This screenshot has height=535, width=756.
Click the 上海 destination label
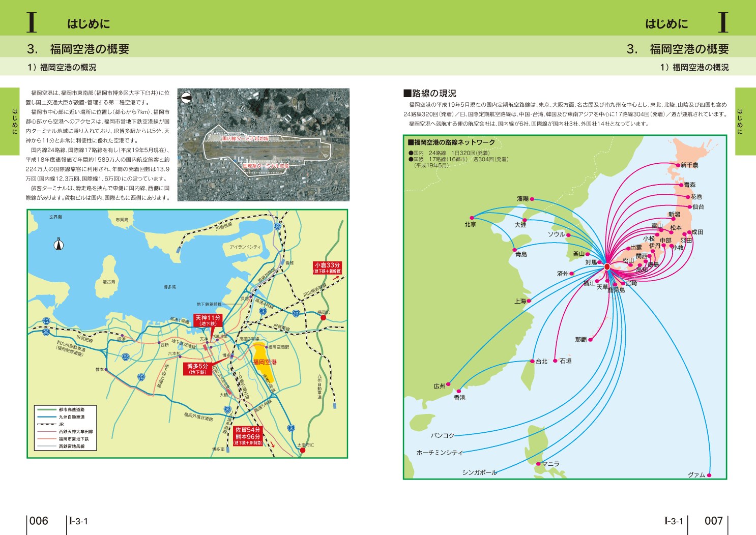click(520, 301)
